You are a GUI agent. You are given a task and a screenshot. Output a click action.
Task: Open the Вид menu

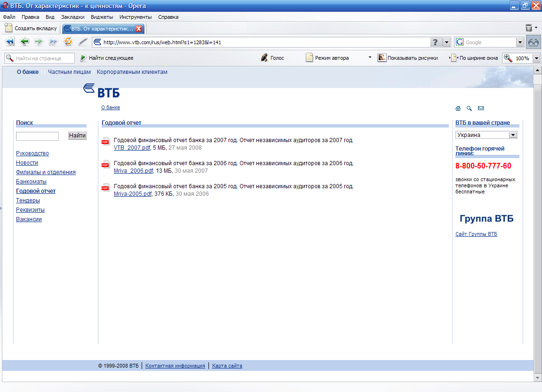click(50, 17)
